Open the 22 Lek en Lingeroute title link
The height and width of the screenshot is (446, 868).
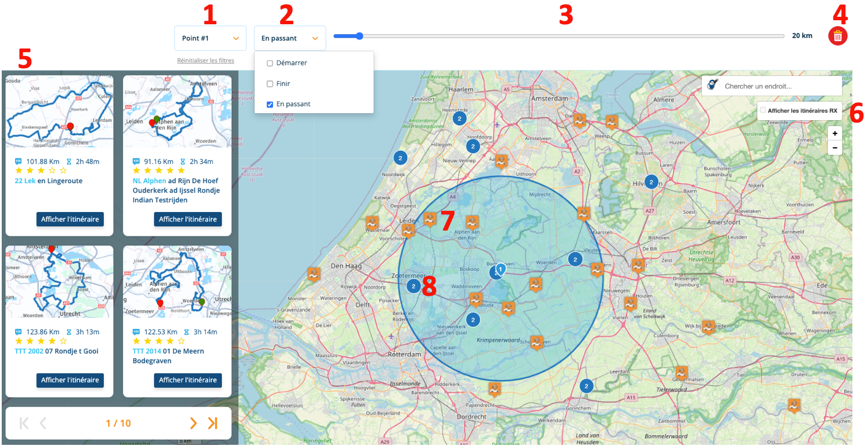[49, 181]
